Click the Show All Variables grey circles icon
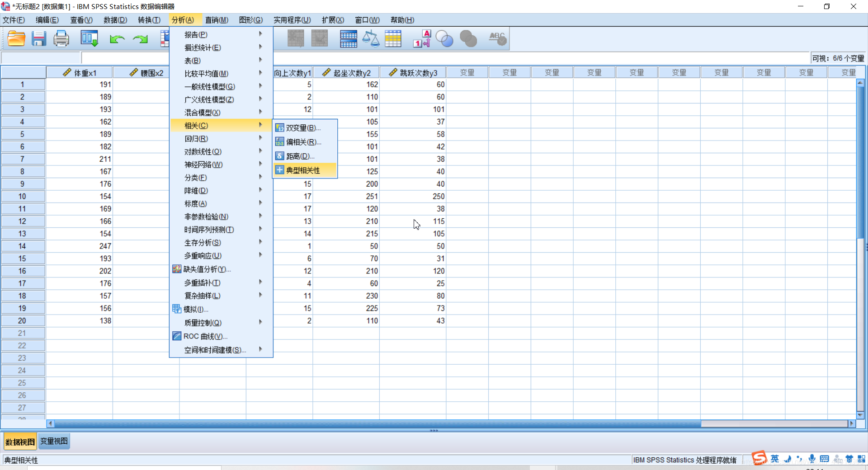The height and width of the screenshot is (470, 868). tap(468, 39)
